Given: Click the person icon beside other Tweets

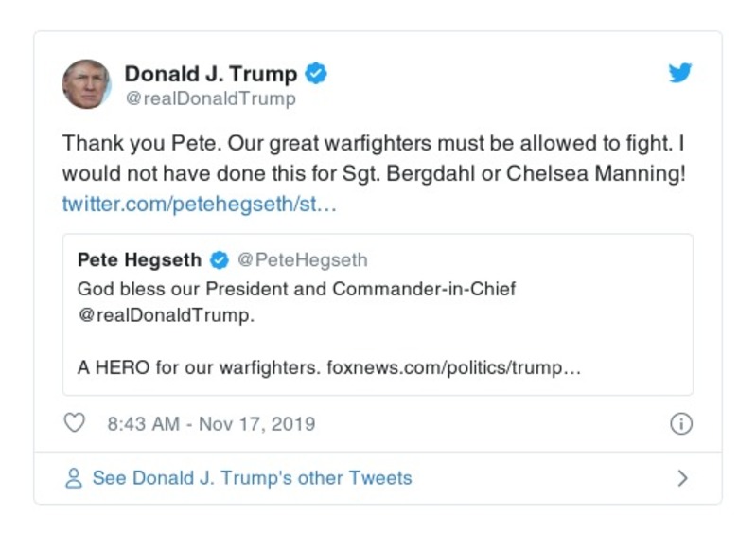Looking at the screenshot, I should 74,478.
